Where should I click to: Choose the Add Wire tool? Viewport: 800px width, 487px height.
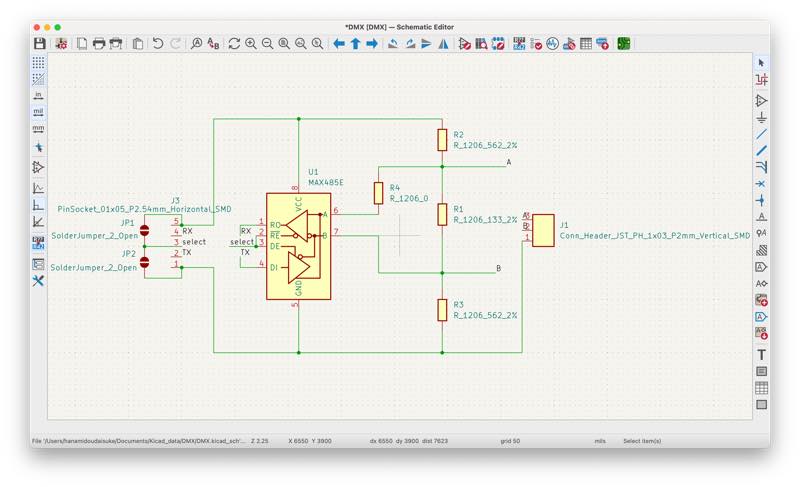coord(761,134)
